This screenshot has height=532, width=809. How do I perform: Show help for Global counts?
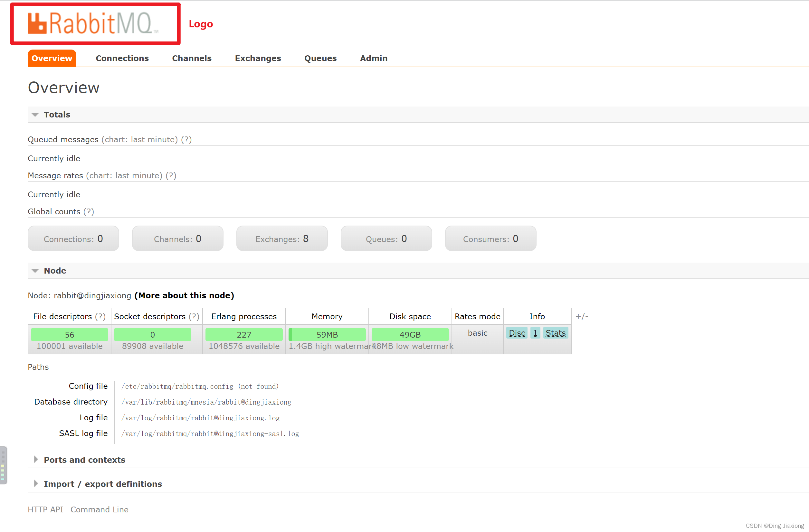89,212
